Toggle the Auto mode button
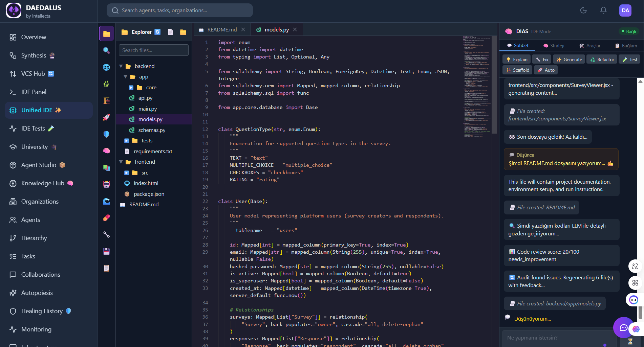Viewport: 644px width, 347px height. (546, 70)
